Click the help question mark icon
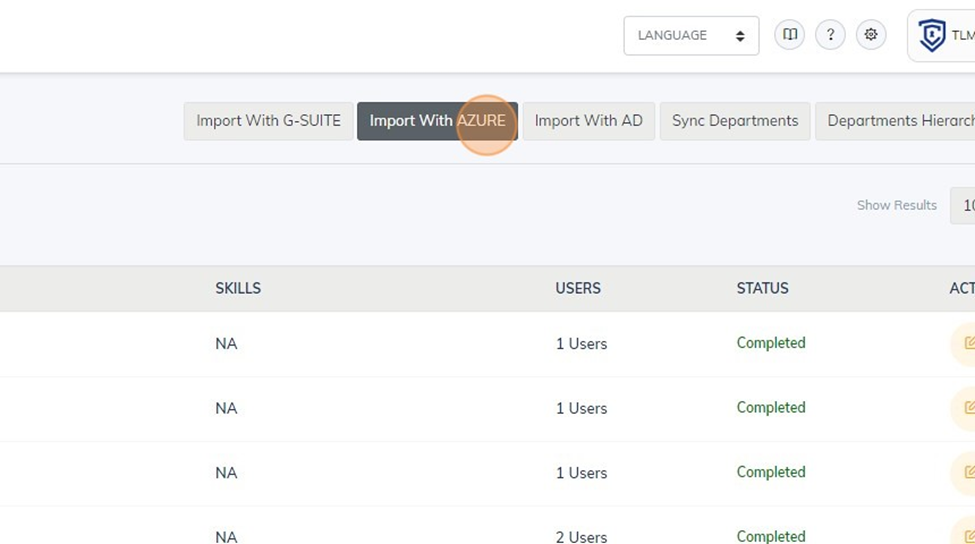Image resolution: width=975 pixels, height=544 pixels. pyautogui.click(x=830, y=35)
